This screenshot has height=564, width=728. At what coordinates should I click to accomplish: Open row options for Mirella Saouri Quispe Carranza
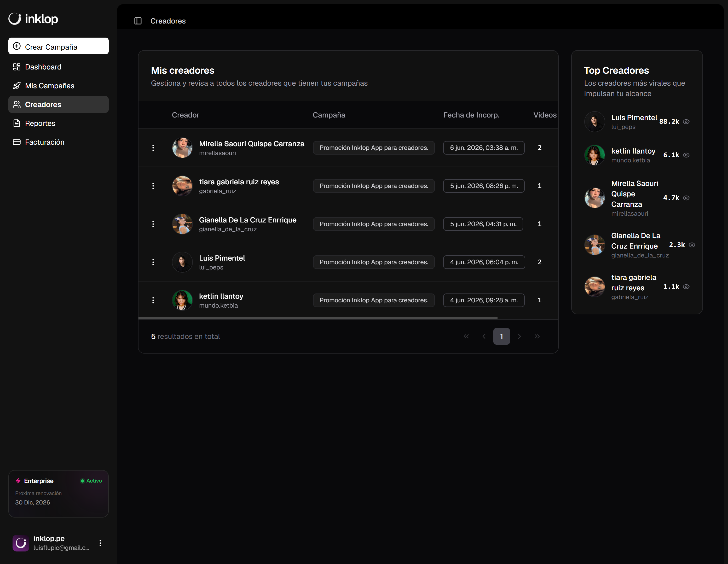pos(153,148)
